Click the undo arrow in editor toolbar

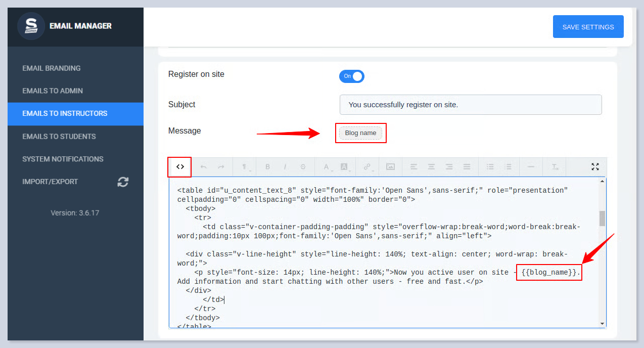pos(203,167)
